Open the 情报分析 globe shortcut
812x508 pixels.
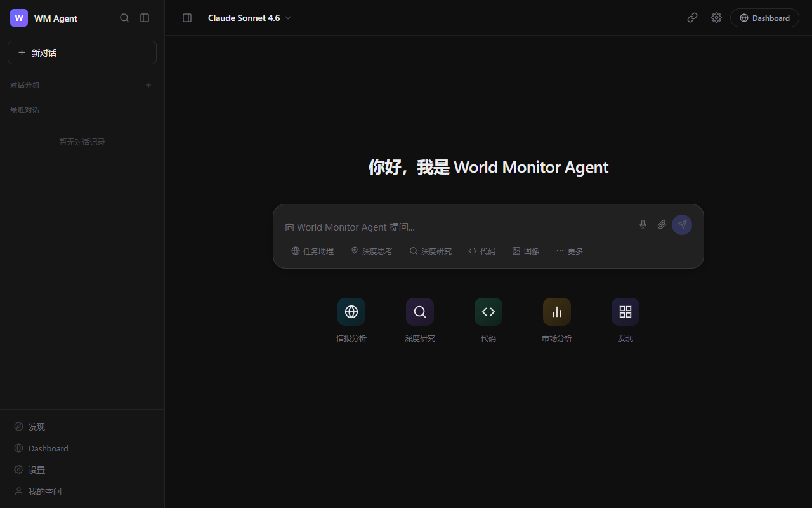[x=351, y=320]
